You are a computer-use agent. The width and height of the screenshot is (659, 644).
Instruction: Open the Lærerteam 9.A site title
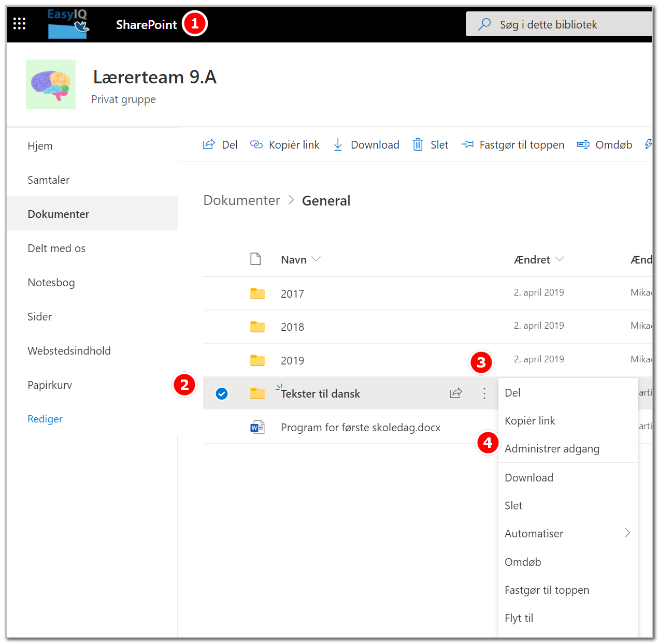(x=154, y=77)
